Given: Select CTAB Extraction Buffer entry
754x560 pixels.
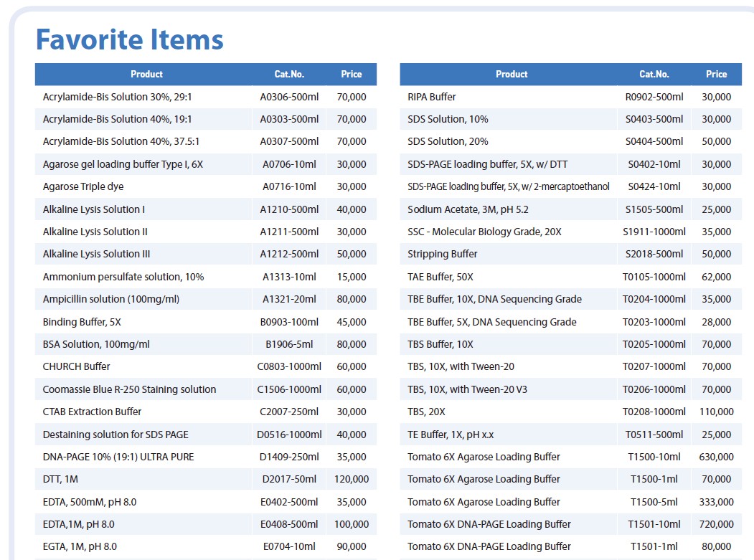Looking at the screenshot, I should tap(93, 412).
